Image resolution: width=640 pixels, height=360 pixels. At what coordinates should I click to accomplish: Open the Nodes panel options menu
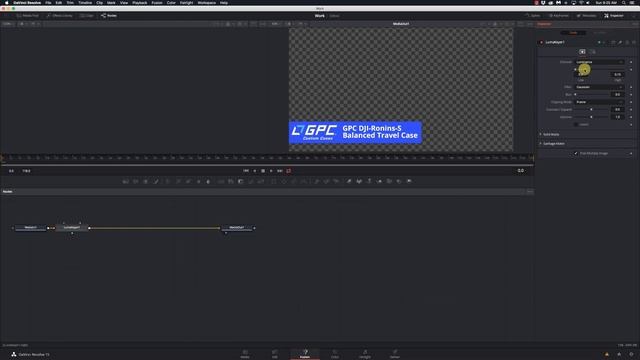tap(530, 191)
